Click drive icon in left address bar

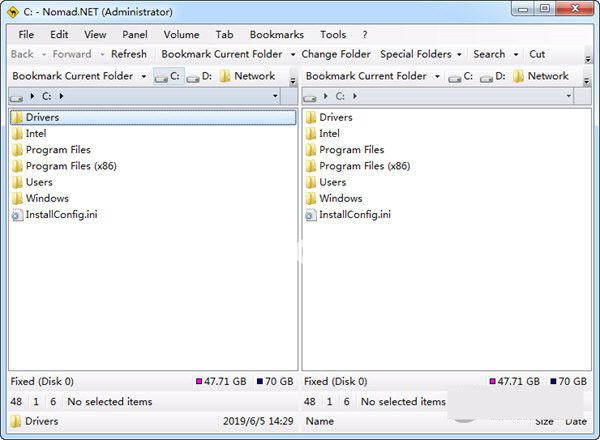click(16, 98)
